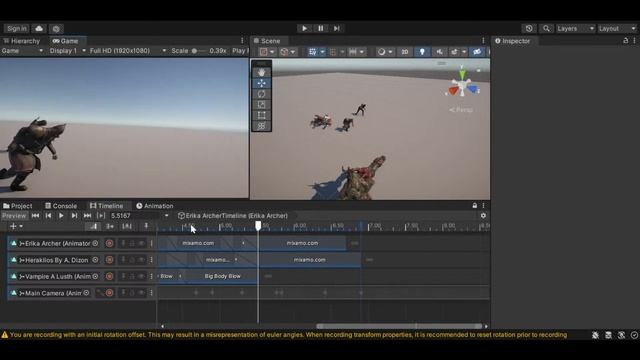Click the scene orientation gizmo

[462, 84]
